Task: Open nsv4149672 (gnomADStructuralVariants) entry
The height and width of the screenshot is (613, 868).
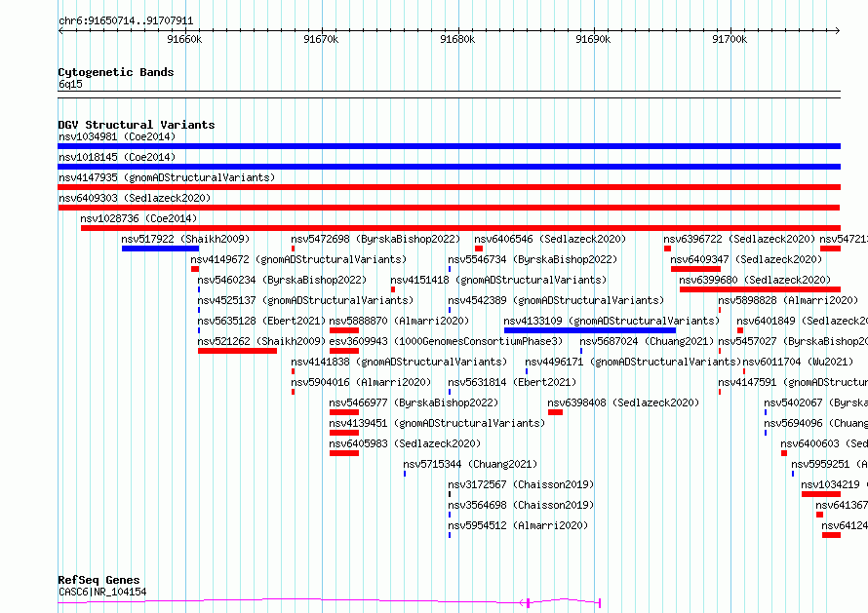Action: point(298,259)
